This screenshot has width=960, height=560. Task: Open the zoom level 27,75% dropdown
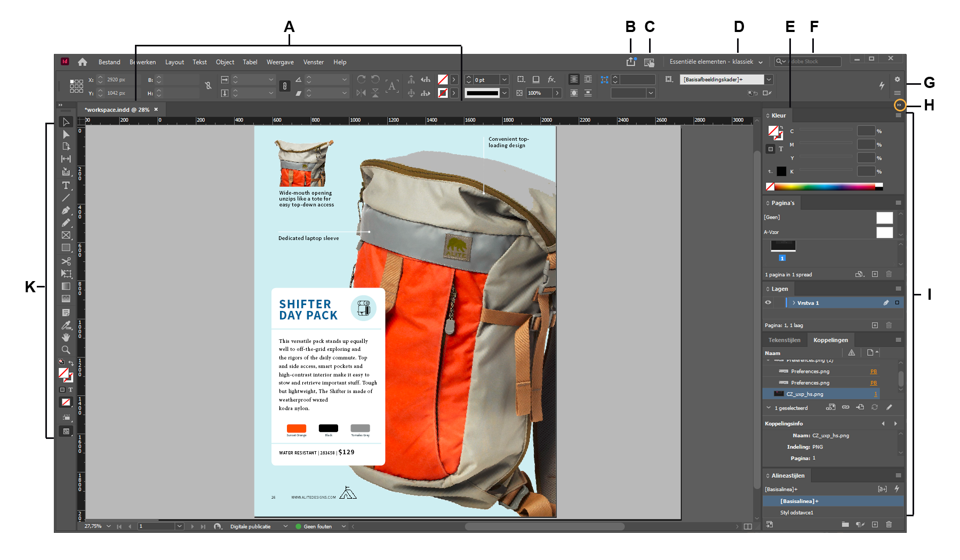109,526
